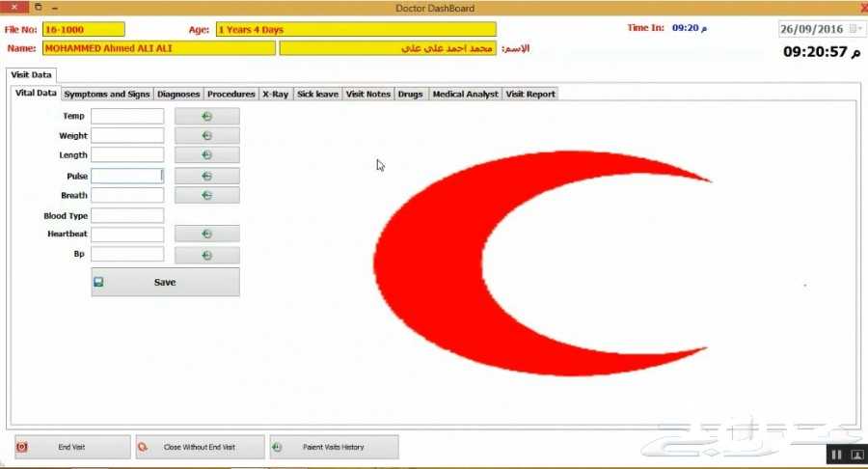
Task: Click the pause icon at bottom right
Action: pyautogui.click(x=836, y=455)
